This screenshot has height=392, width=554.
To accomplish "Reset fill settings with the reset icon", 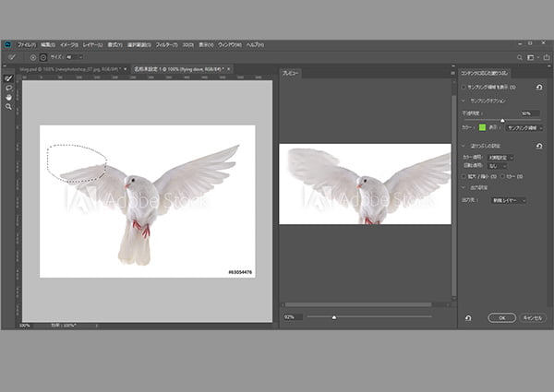I will 539,146.
